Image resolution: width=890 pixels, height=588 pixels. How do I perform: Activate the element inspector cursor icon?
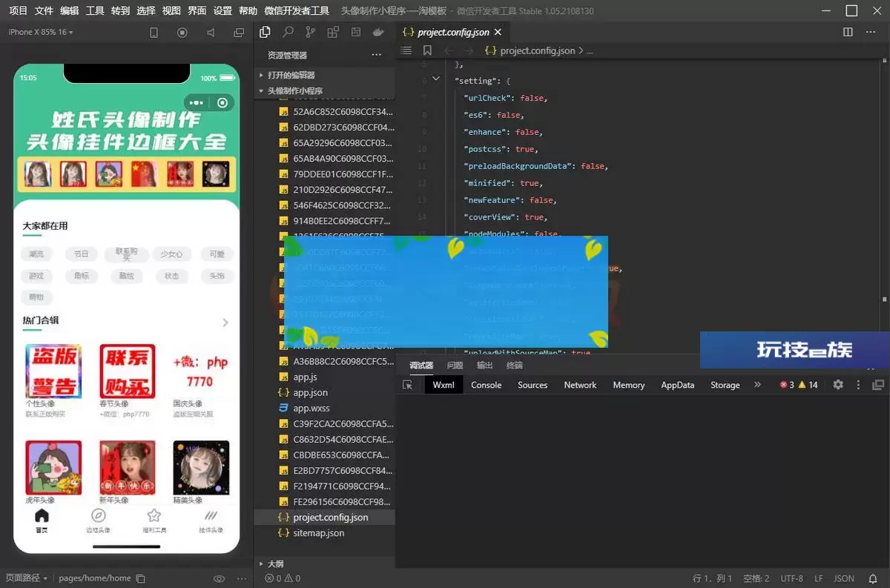tap(407, 385)
